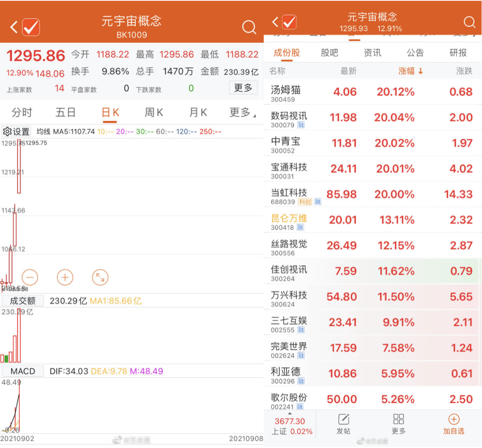Tap the back arrow in the right panel
Screen dimensions: 482x448
pos(275,22)
